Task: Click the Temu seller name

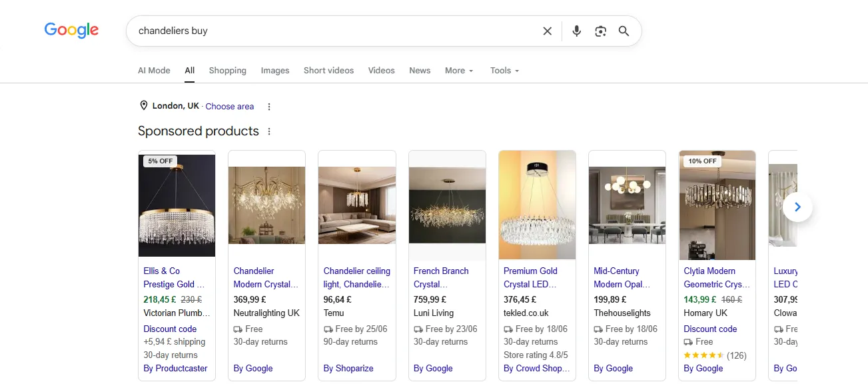Action: point(334,313)
